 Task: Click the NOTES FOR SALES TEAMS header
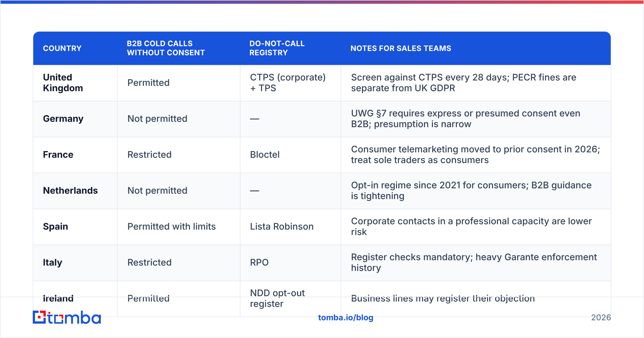click(401, 48)
